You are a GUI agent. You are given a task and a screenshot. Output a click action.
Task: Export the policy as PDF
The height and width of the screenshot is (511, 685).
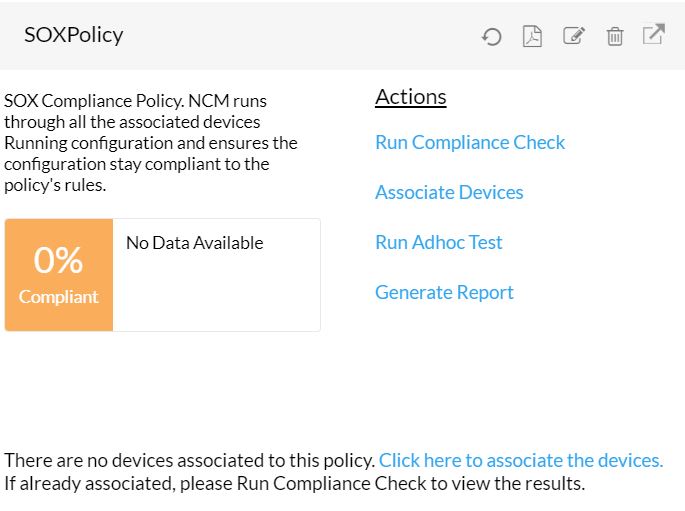(532, 36)
